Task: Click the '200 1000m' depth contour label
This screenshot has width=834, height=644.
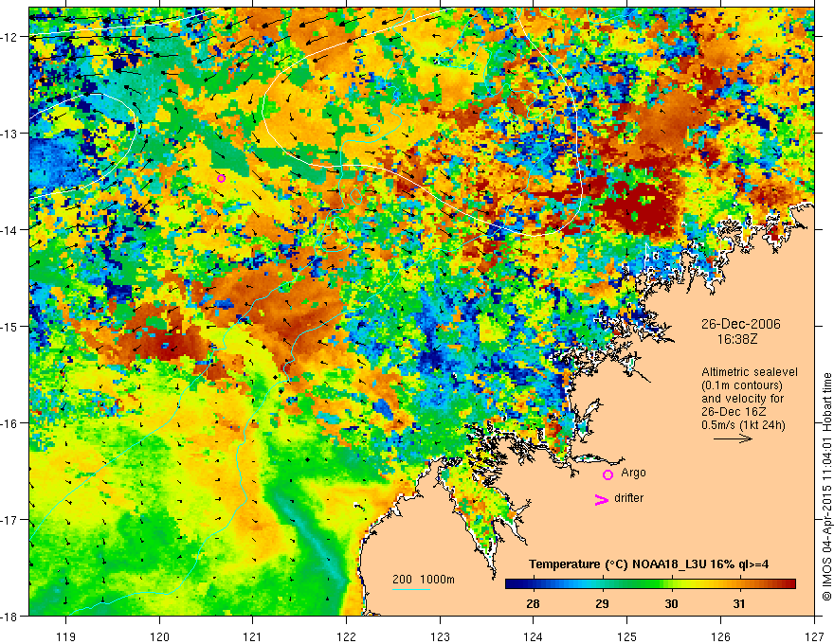Action: [x=424, y=580]
